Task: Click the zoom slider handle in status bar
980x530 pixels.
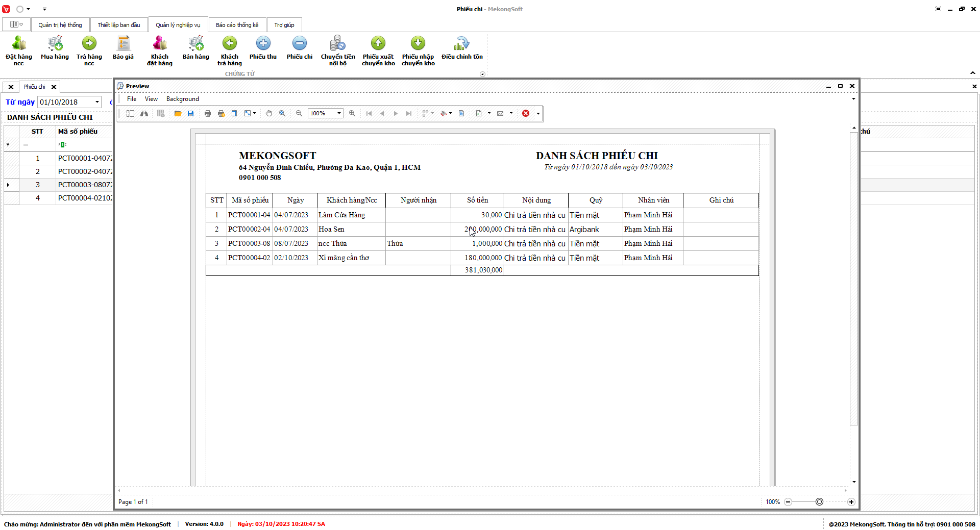Action: point(819,502)
